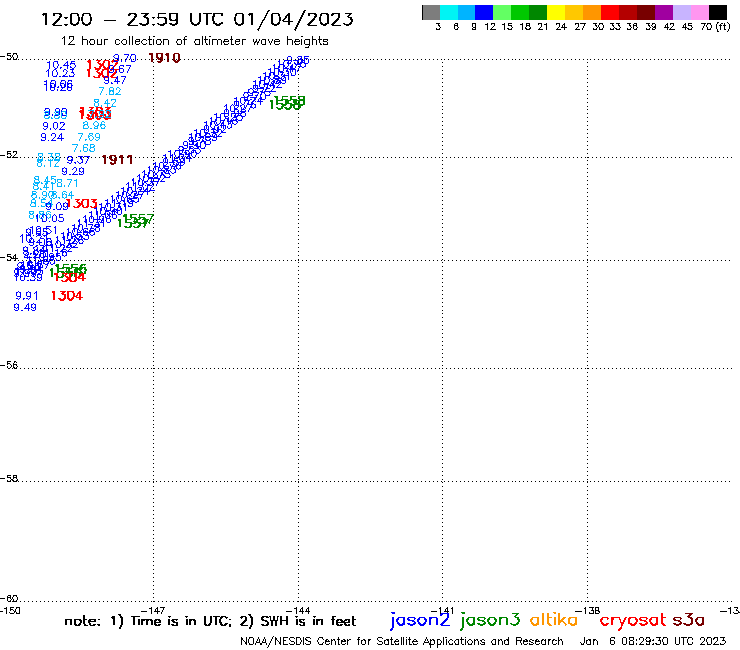Click the '33' tick label on color scale
740x650 pixels.
coord(614,26)
